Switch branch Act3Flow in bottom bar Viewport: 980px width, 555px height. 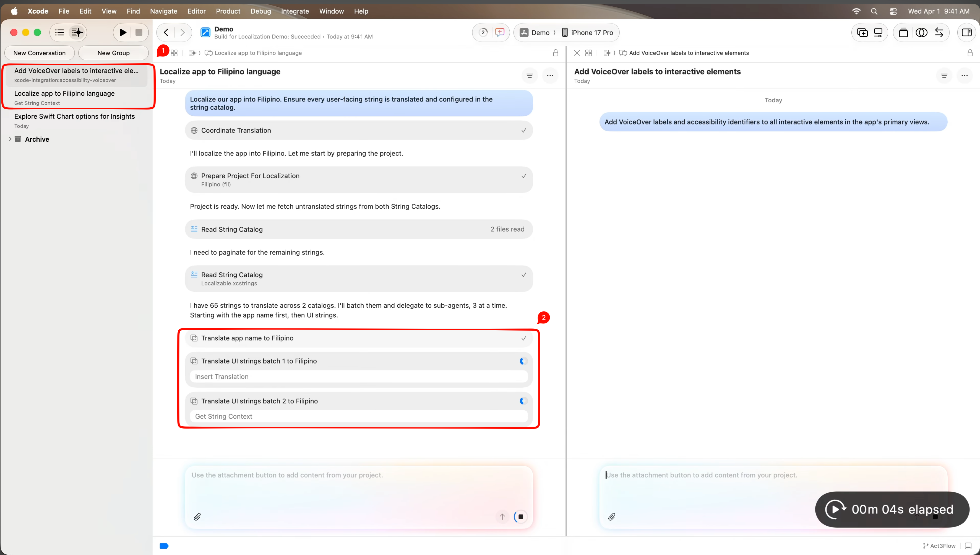[939, 546]
